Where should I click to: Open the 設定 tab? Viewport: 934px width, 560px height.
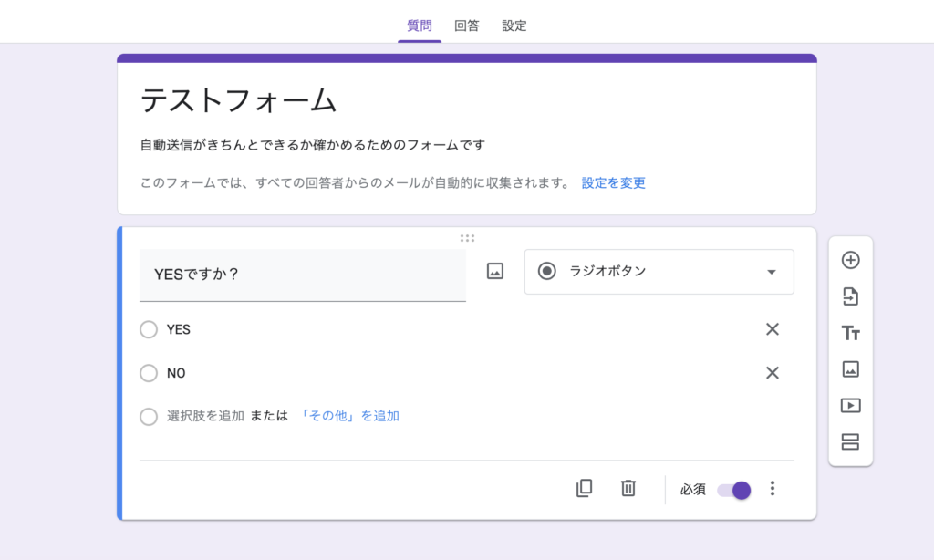tap(514, 26)
